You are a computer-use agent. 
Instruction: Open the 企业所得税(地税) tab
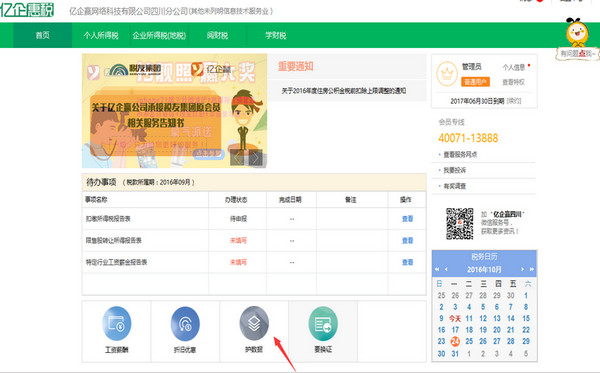tap(159, 35)
